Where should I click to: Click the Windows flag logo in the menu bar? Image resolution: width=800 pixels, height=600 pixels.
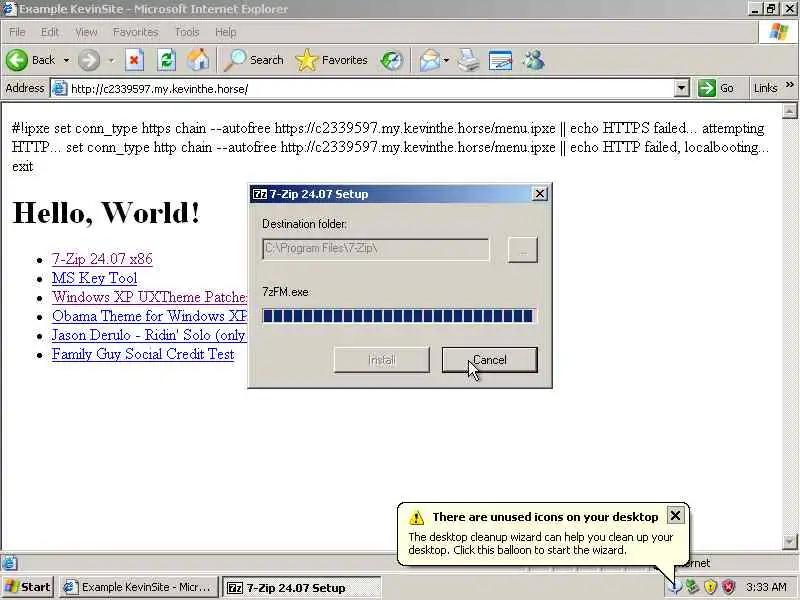(779, 32)
